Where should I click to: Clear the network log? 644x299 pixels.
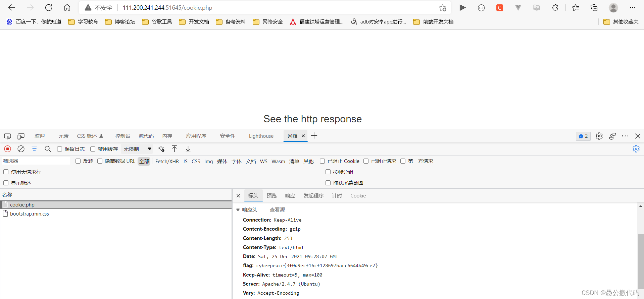21,149
